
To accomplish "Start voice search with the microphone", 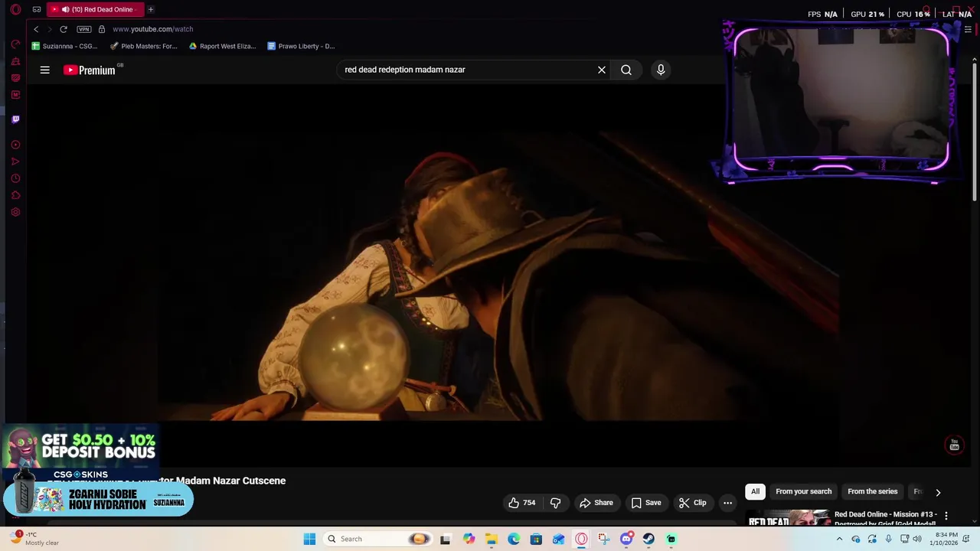I will click(661, 70).
